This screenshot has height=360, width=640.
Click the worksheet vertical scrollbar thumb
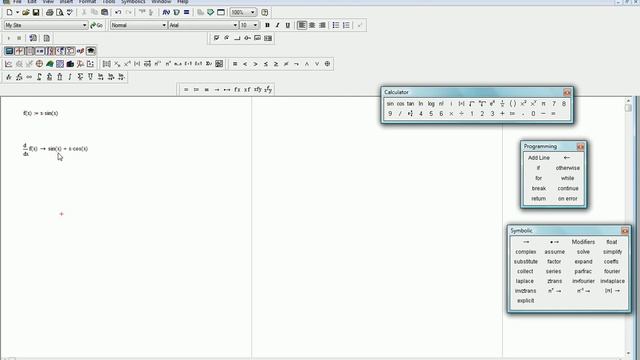(628, 108)
